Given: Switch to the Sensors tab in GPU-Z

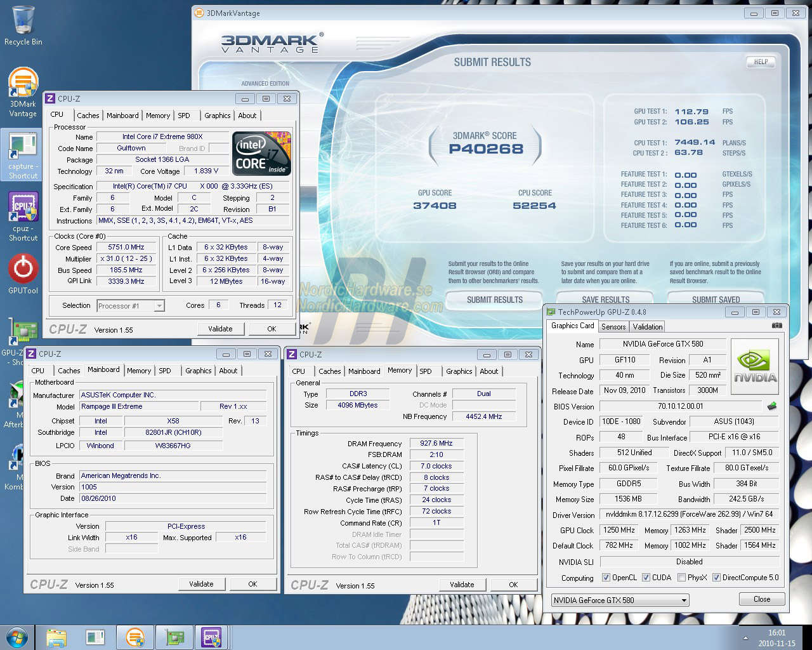Looking at the screenshot, I should (x=613, y=326).
